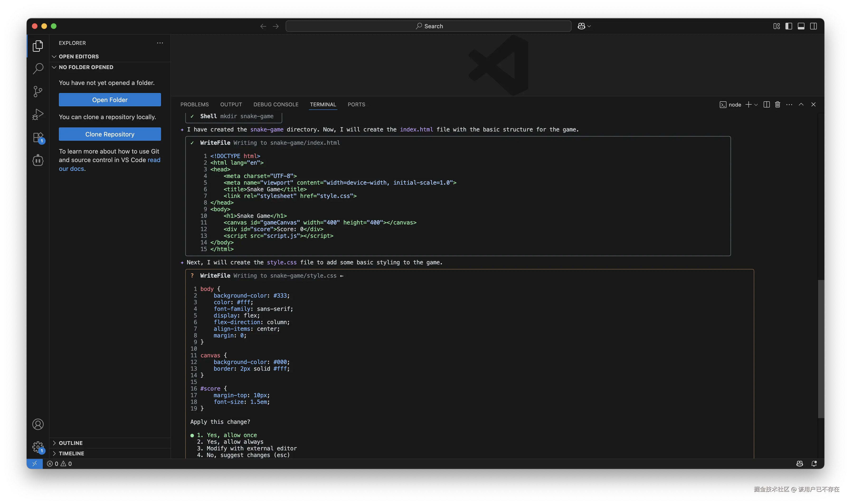Screen dimensions: 851x504
Task: Click the Clone Repository button
Action: (x=110, y=134)
